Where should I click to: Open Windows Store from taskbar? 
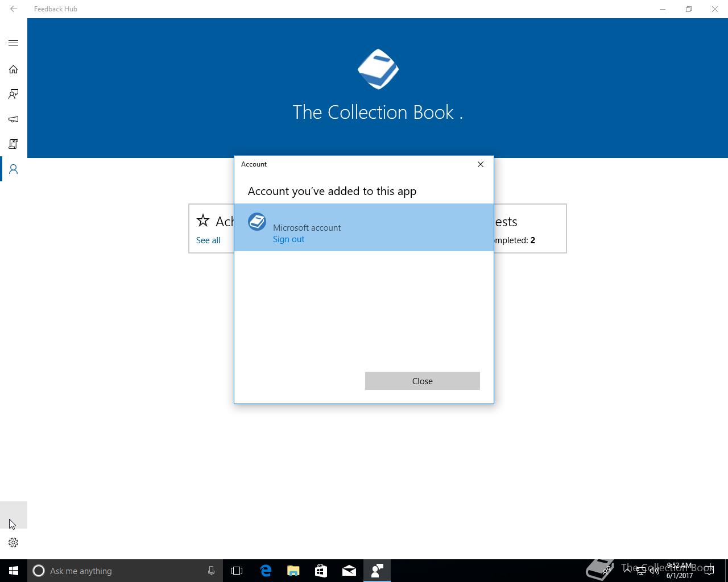(x=321, y=571)
